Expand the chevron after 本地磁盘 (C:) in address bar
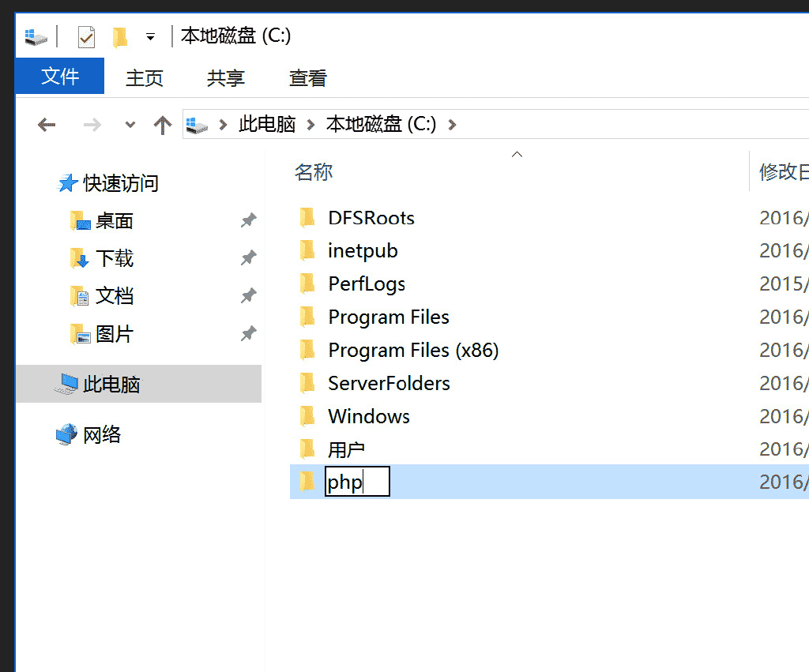Viewport: 809px width, 672px height. click(452, 125)
